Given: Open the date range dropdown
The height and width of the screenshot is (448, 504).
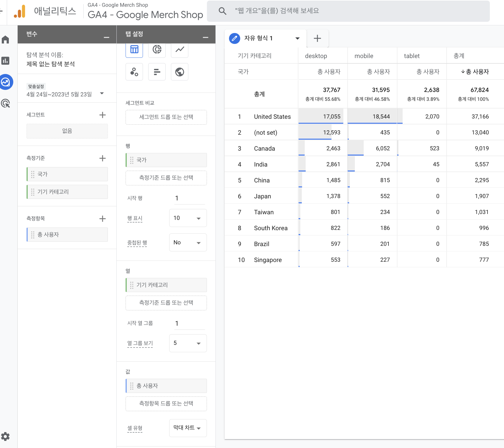Looking at the screenshot, I should tap(102, 93).
